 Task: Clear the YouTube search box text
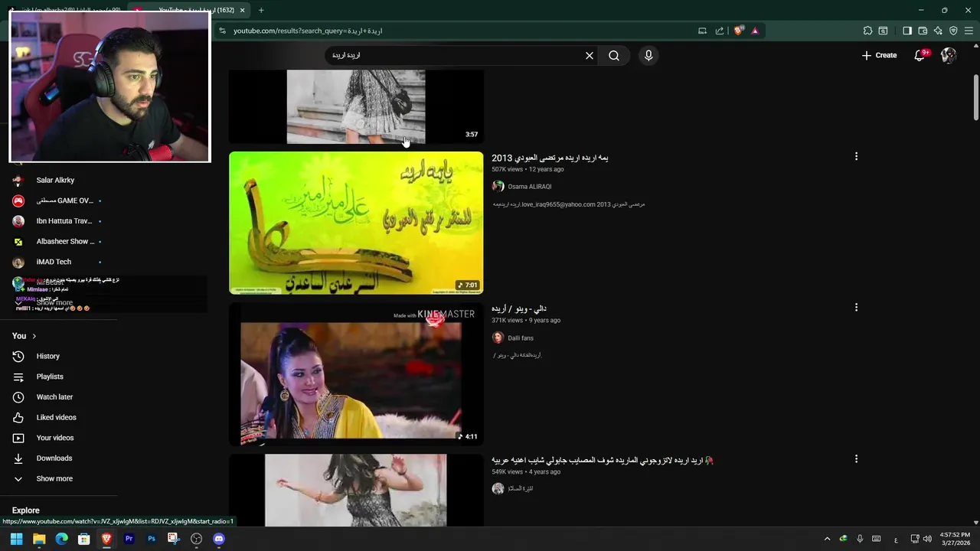click(x=590, y=55)
